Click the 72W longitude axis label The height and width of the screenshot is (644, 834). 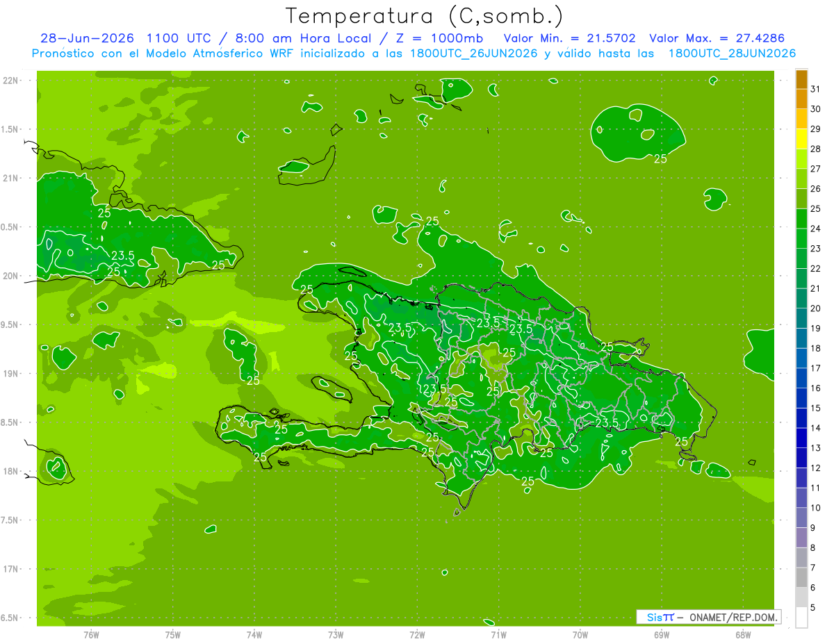(418, 634)
